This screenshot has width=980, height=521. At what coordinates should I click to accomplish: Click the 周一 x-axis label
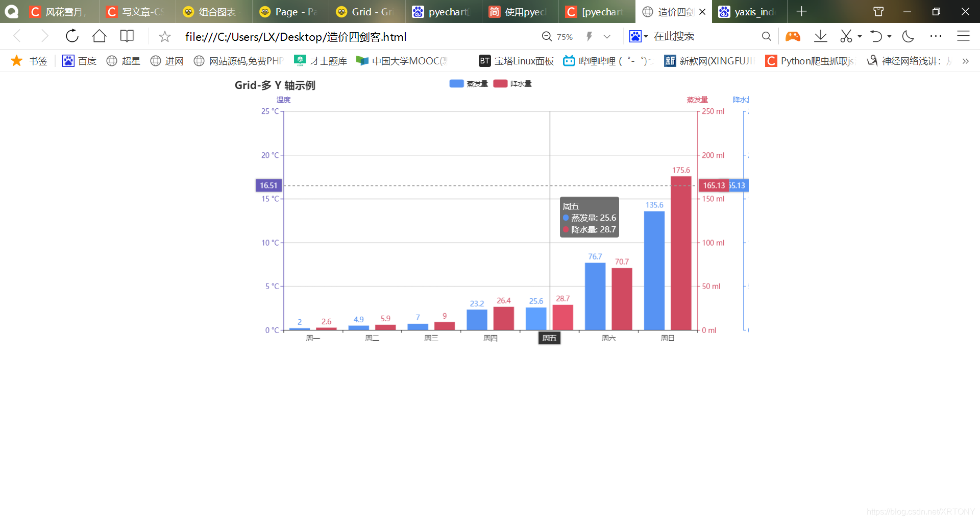313,338
